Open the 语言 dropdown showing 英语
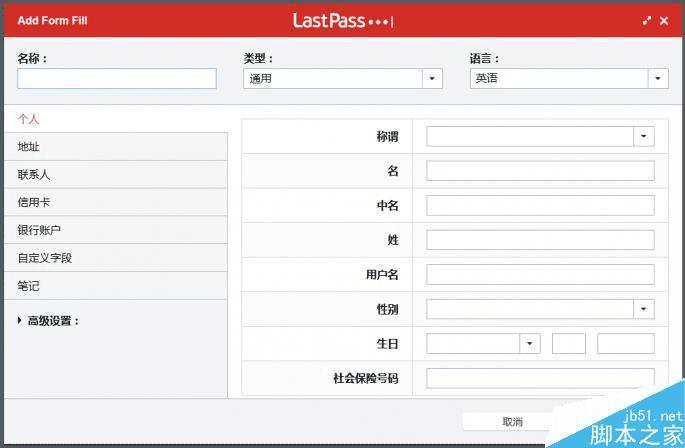The width and height of the screenshot is (685, 448). (569, 79)
